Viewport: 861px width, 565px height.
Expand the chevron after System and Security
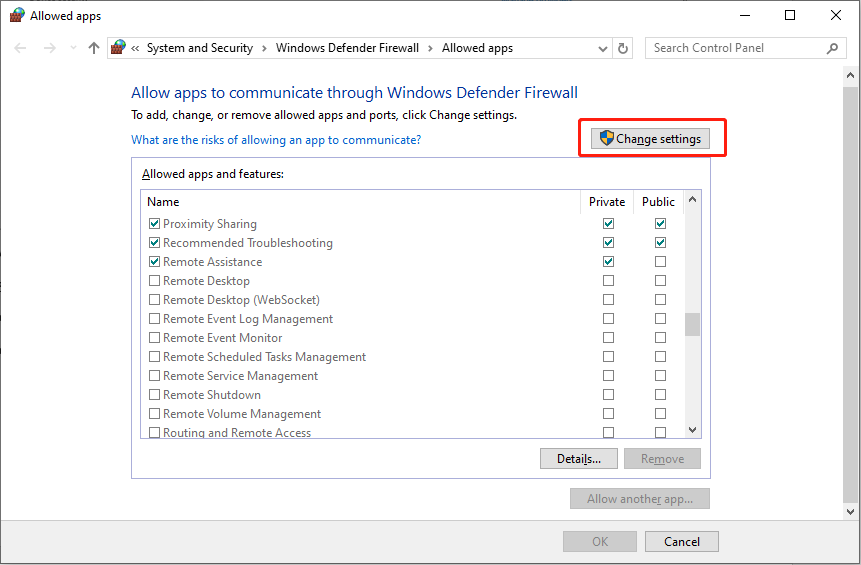(264, 48)
